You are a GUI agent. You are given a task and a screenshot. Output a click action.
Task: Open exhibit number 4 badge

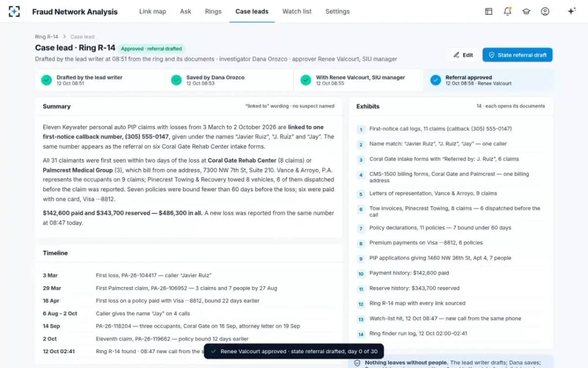[x=361, y=175]
